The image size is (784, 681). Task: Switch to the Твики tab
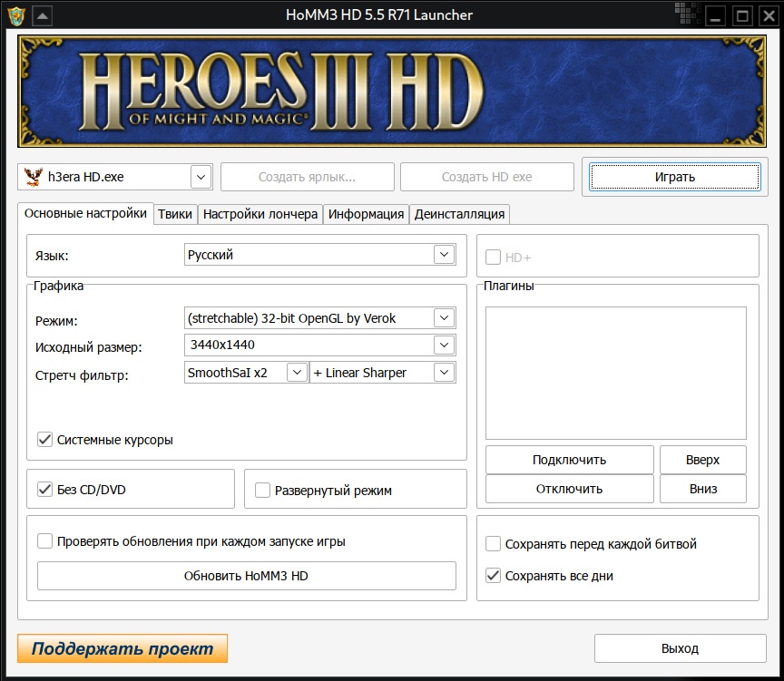pos(175,214)
